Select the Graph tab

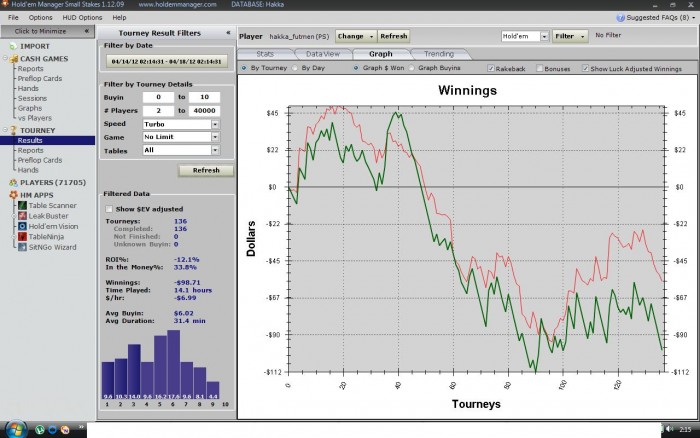[x=381, y=54]
